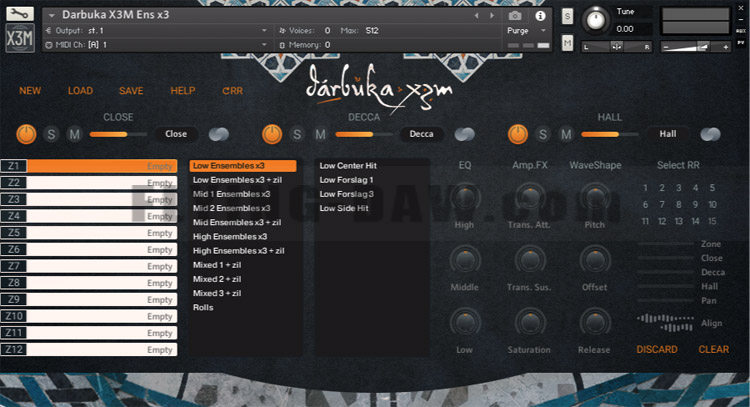Image resolution: width=750 pixels, height=407 pixels.
Task: Select Mid 1 Ensembles x3 category
Action: (232, 194)
